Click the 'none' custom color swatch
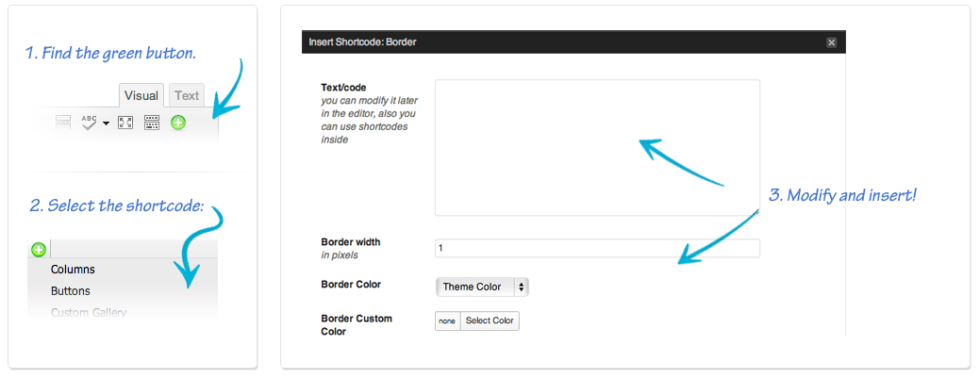 point(447,321)
